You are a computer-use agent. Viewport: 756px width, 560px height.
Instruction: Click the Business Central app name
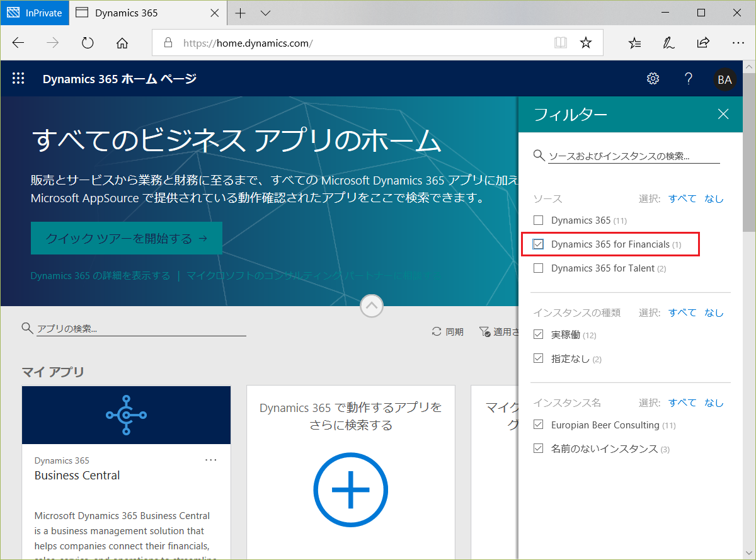click(77, 476)
